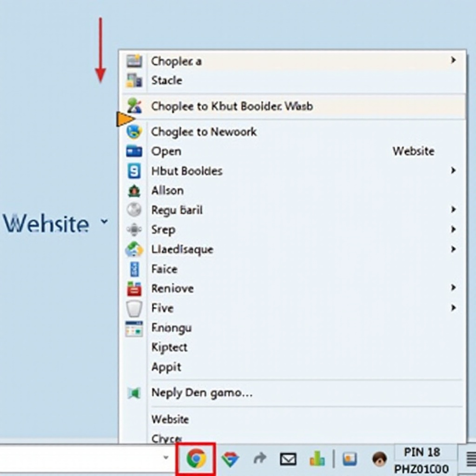Open the envelope mail icon in taskbar
Image resolution: width=476 pixels, height=476 pixels.
[288, 460]
